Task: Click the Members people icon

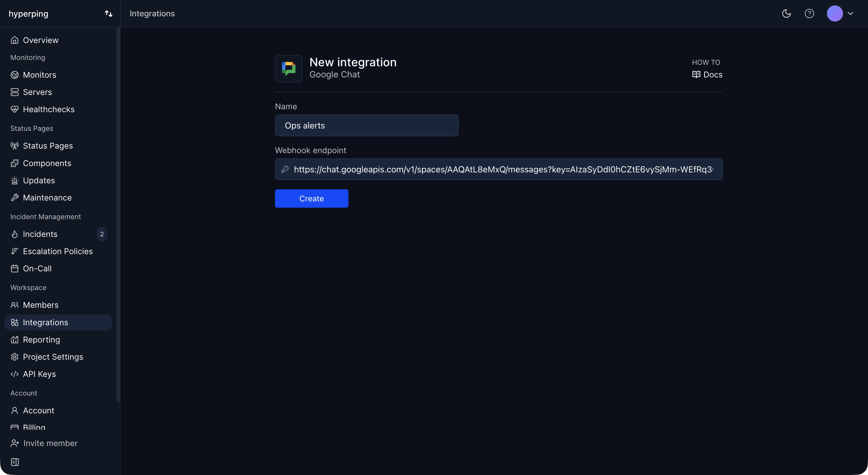Action: 14,305
